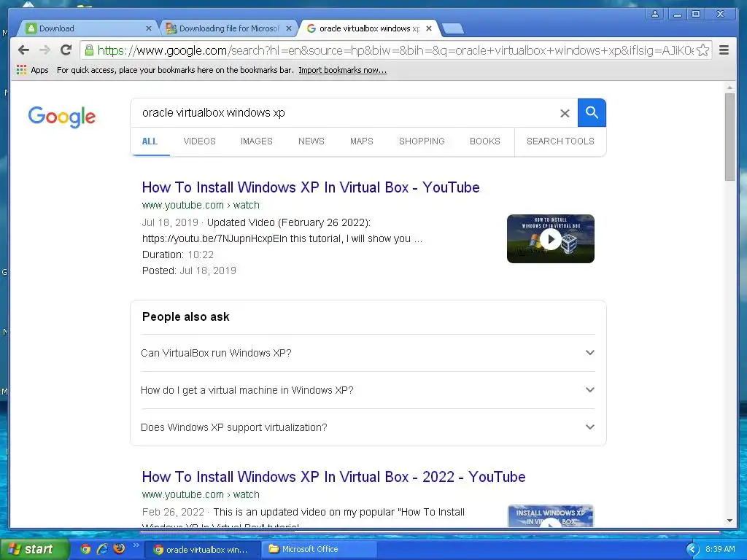
Task: Expand 'Can VirtualBox run Windows XP?' question
Action: click(x=368, y=353)
